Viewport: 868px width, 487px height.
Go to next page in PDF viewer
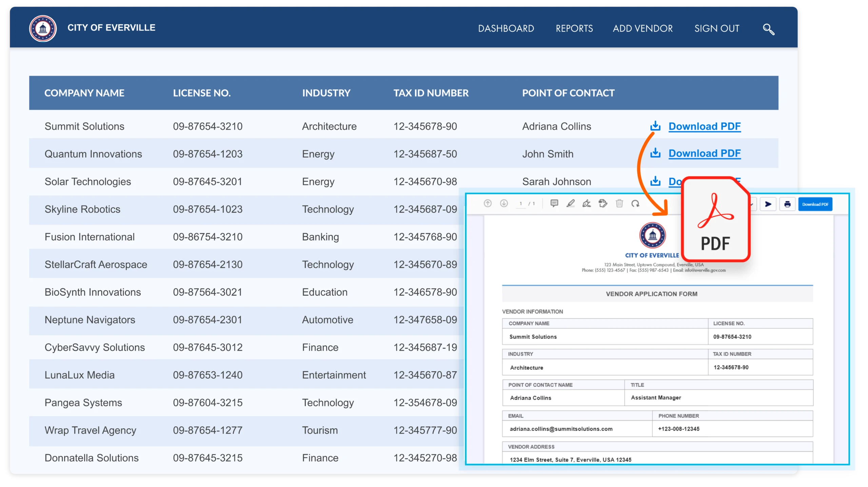pos(504,203)
